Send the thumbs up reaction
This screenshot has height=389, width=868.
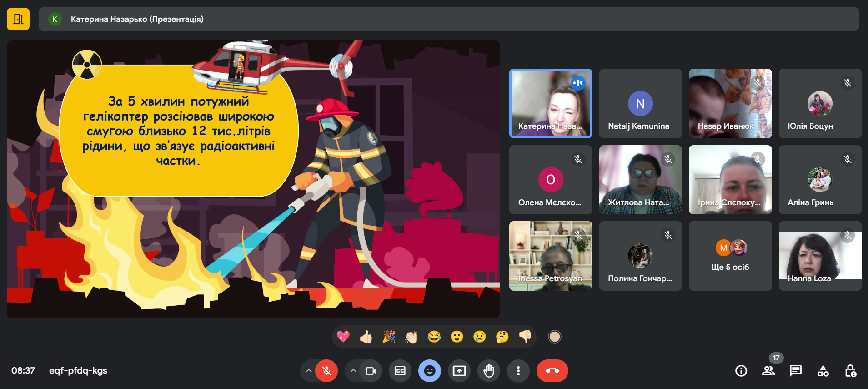366,337
